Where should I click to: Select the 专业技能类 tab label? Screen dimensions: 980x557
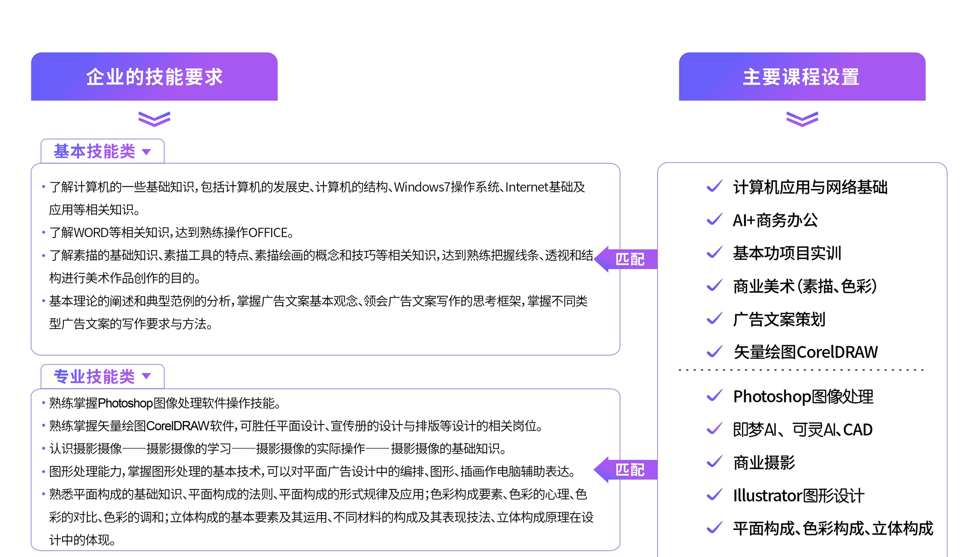tap(94, 376)
